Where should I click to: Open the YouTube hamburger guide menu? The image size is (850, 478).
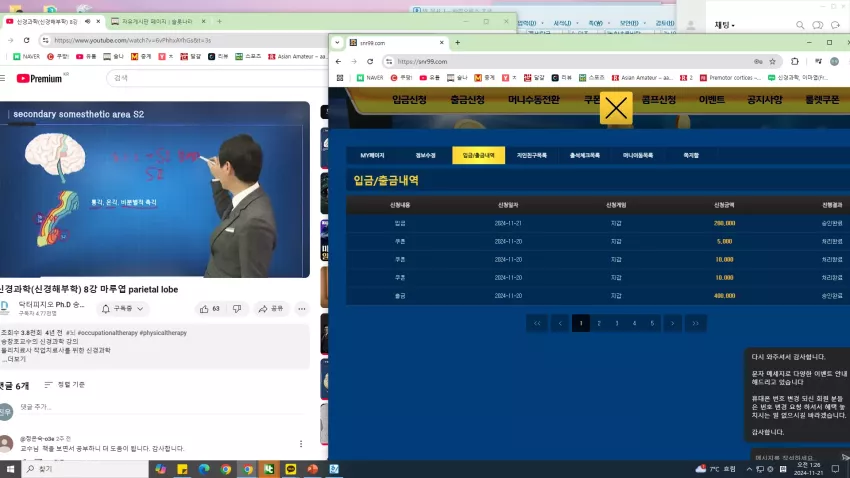pyautogui.click(x=3, y=79)
